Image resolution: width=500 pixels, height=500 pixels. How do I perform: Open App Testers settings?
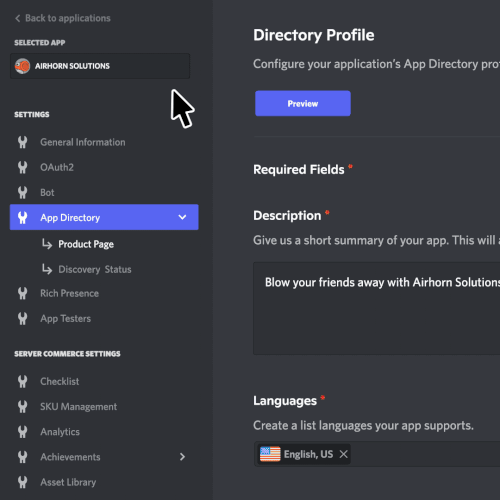[65, 319]
